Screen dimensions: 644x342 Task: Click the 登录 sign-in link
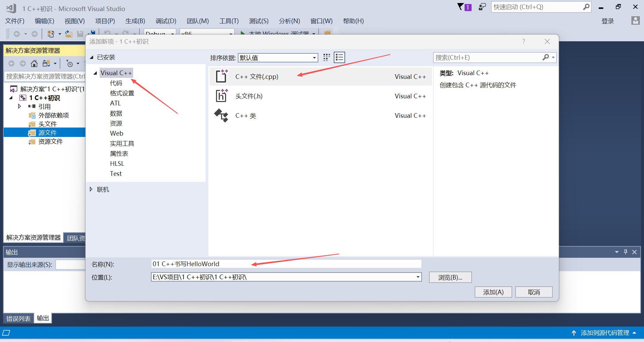point(607,21)
